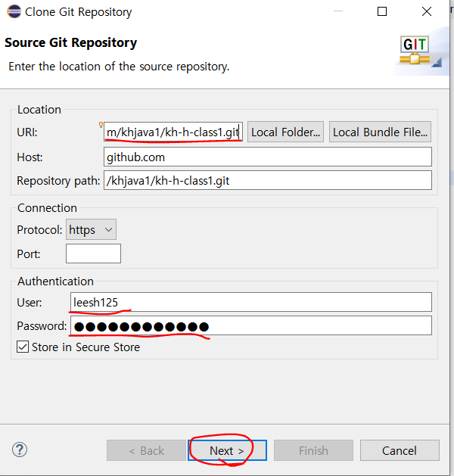Click the disabled Back button
This screenshot has height=476, width=454.
[x=146, y=450]
